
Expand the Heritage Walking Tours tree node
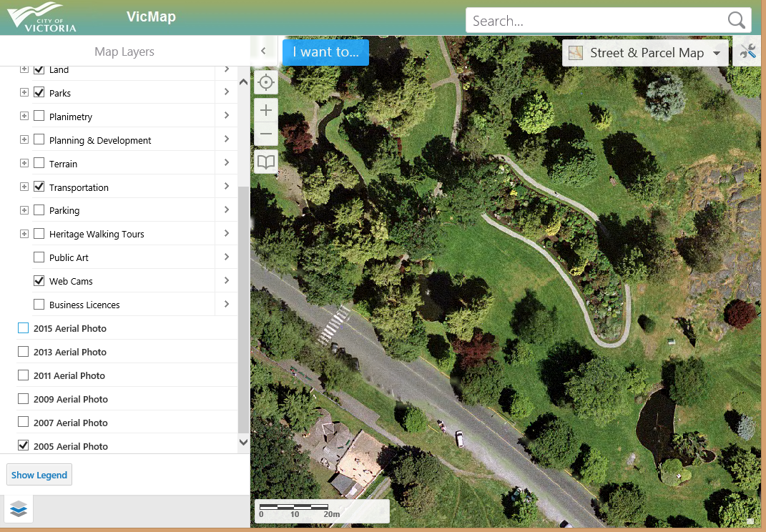24,234
